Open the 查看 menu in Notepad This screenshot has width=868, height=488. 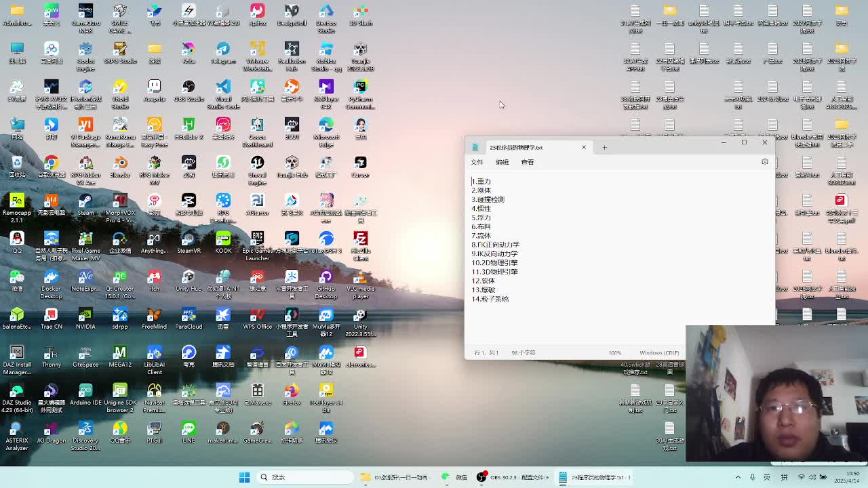pyautogui.click(x=528, y=162)
